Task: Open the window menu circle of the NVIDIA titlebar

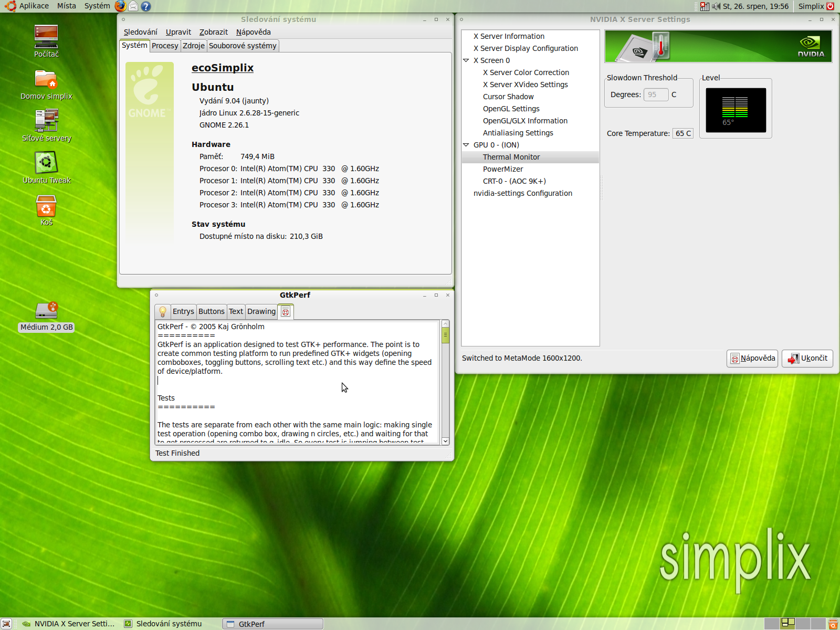Action: coord(461,19)
